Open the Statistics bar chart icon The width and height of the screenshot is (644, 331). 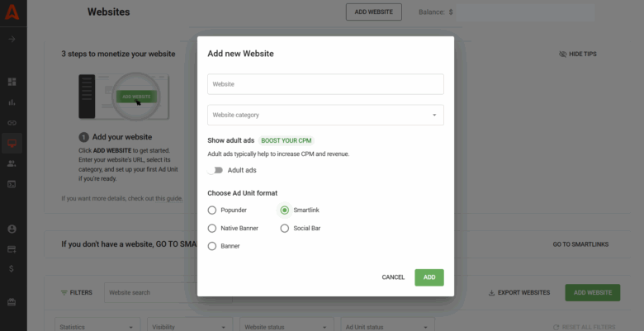(12, 102)
